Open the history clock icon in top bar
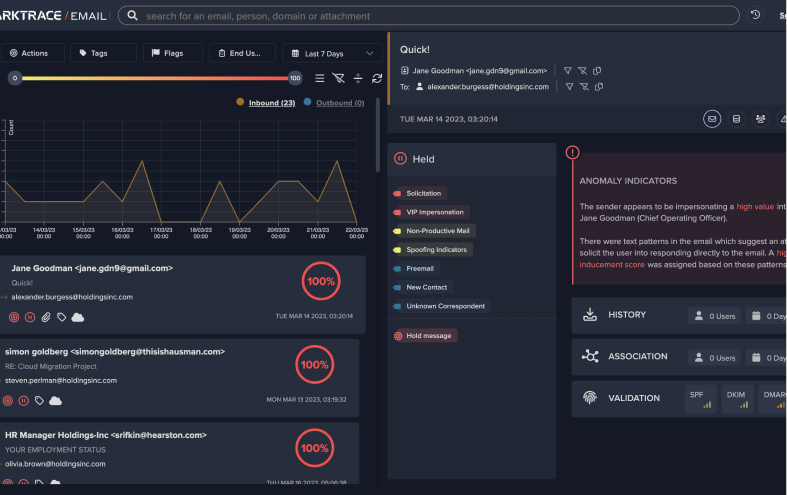The height and width of the screenshot is (495, 787). (756, 15)
